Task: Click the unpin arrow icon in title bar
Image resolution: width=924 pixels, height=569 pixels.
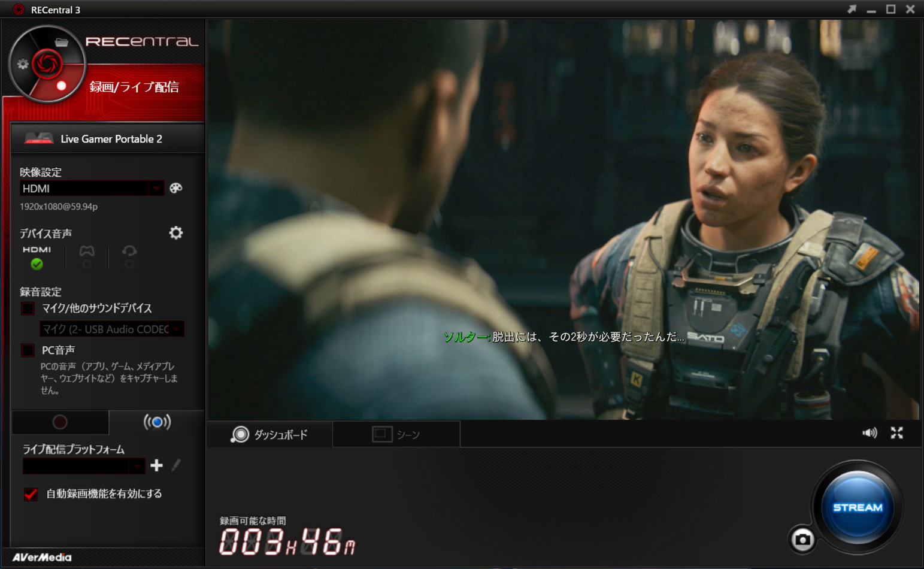Action: (852, 9)
